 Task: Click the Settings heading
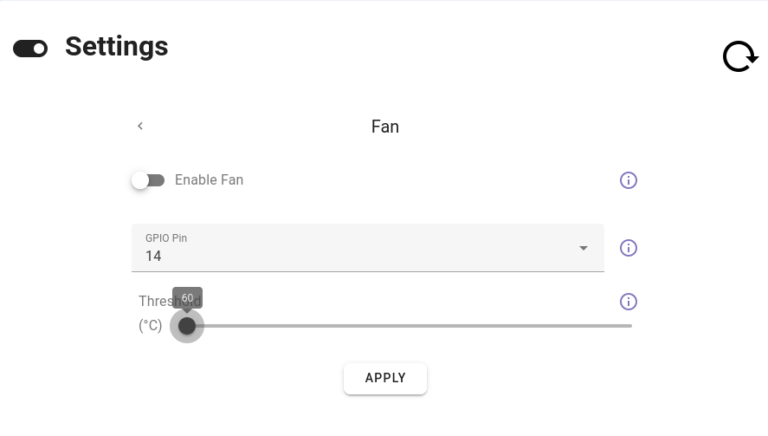[x=116, y=46]
